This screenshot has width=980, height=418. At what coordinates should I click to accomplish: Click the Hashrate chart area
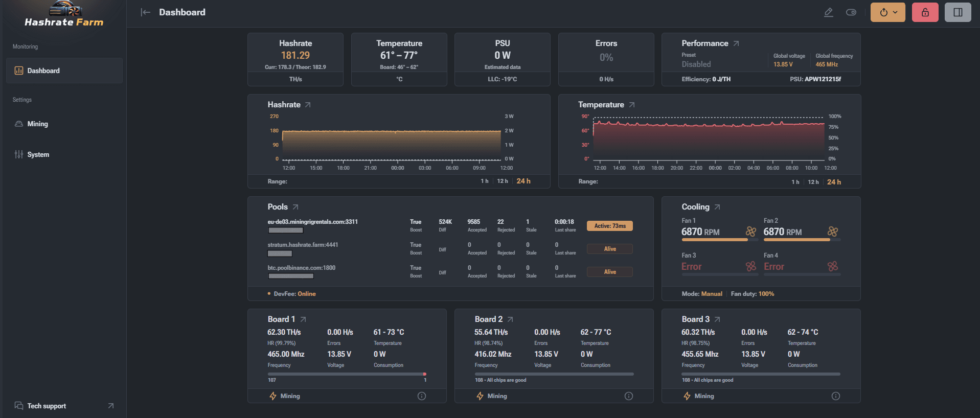pyautogui.click(x=392, y=138)
